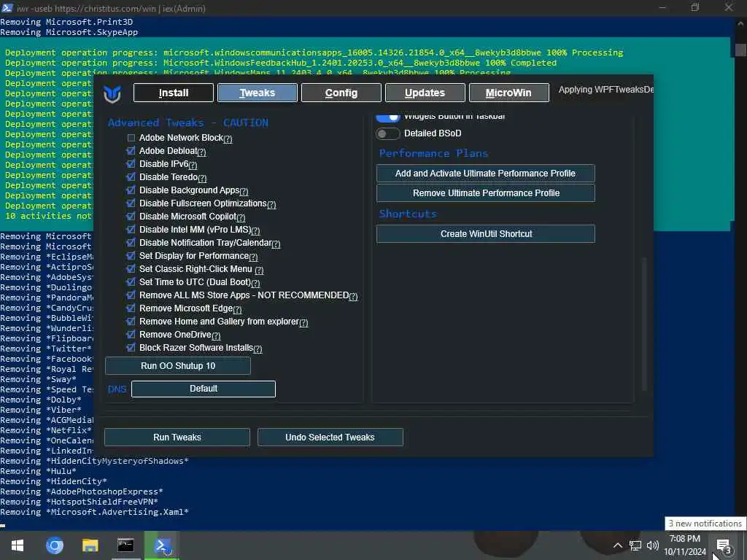This screenshot has width=747, height=560.
Task: Uncheck Disable Microsoft Copilot
Action: (131, 217)
